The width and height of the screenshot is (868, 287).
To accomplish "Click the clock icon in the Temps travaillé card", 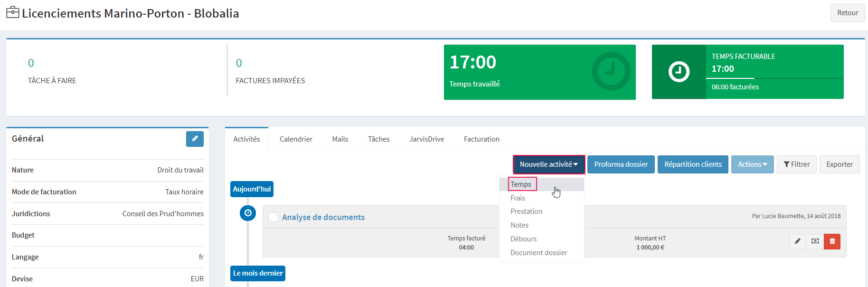I will click(x=611, y=71).
